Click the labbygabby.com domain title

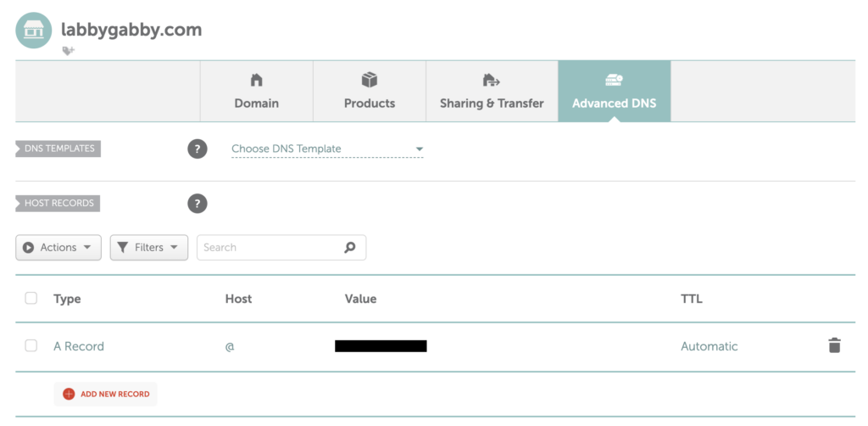(131, 30)
